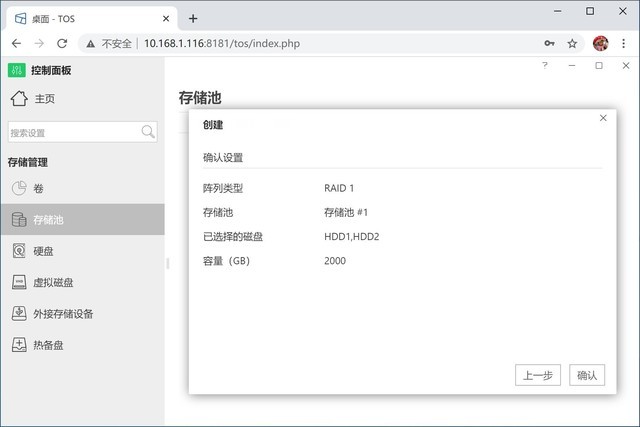Open the 卷 volume section

click(82, 188)
